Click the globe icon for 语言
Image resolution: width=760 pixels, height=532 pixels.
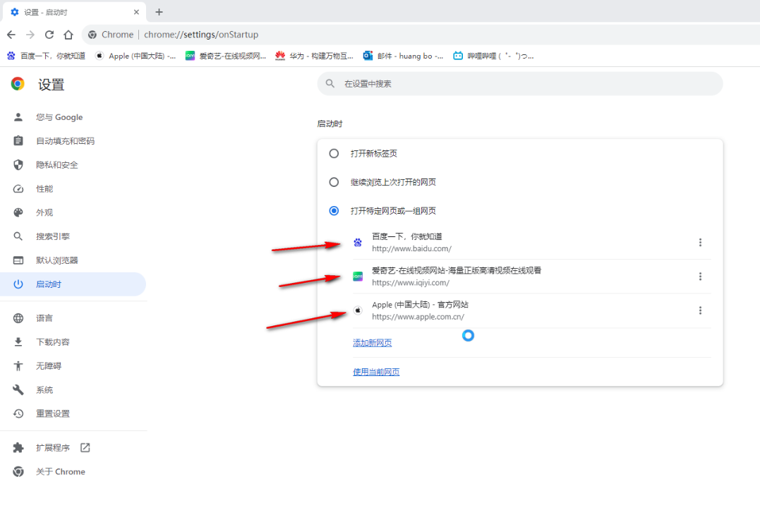pyautogui.click(x=18, y=318)
